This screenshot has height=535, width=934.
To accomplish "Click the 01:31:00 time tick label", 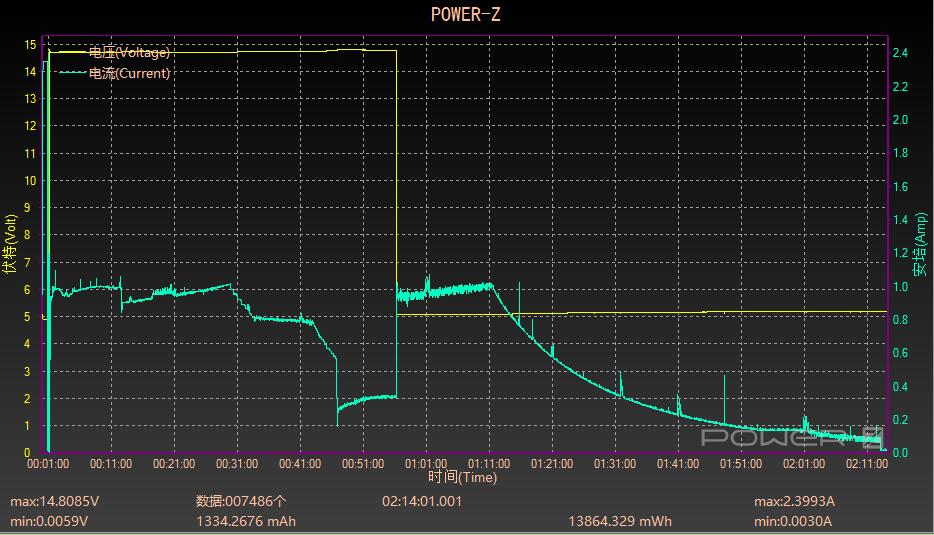I will click(x=615, y=464).
